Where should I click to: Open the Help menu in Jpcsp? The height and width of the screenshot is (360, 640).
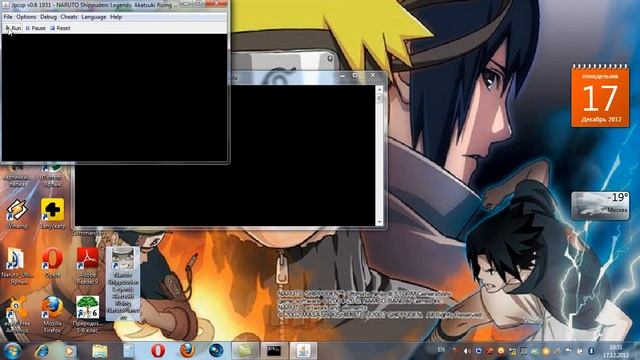[116, 17]
